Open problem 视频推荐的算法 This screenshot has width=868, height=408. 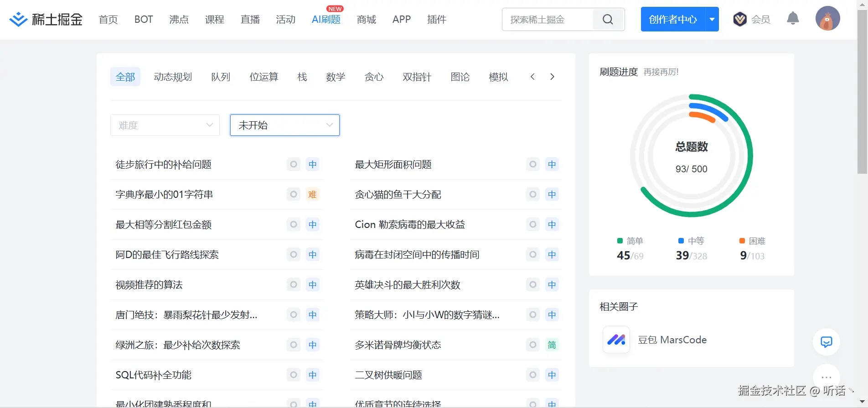(x=149, y=284)
